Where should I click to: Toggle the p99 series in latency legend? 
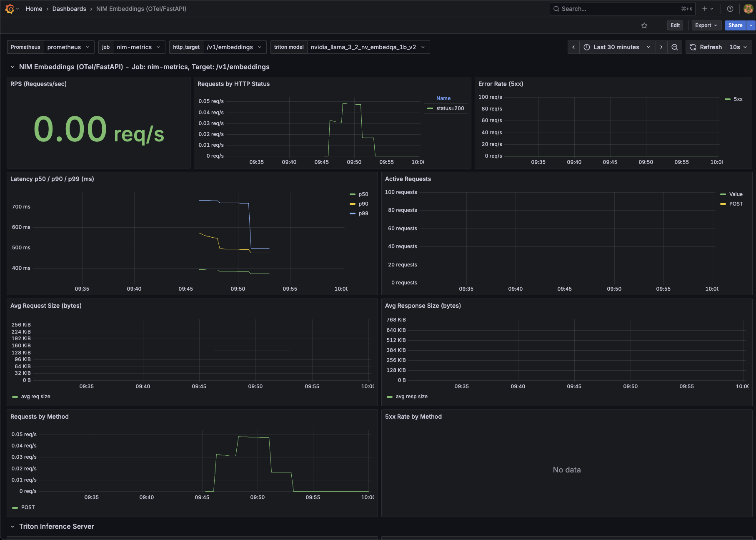363,213
